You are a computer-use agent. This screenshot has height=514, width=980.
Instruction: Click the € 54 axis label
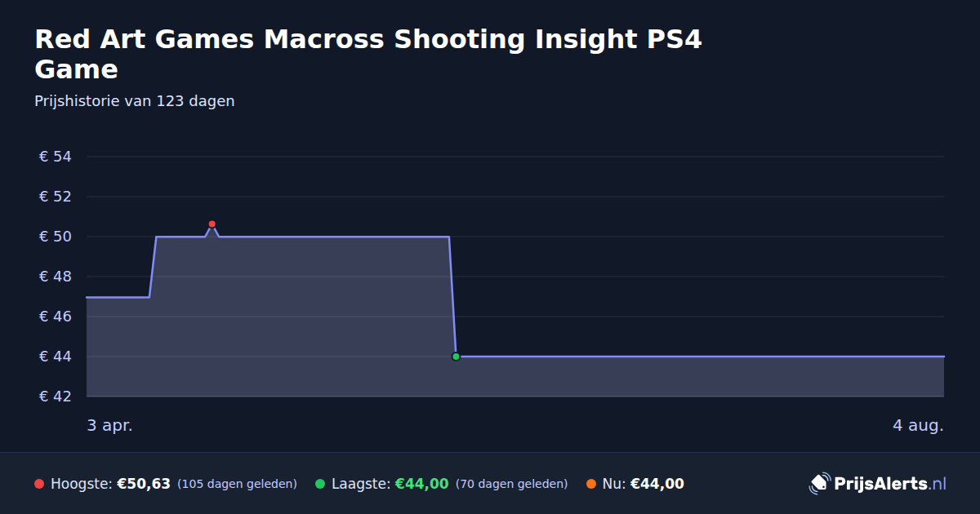coord(56,157)
